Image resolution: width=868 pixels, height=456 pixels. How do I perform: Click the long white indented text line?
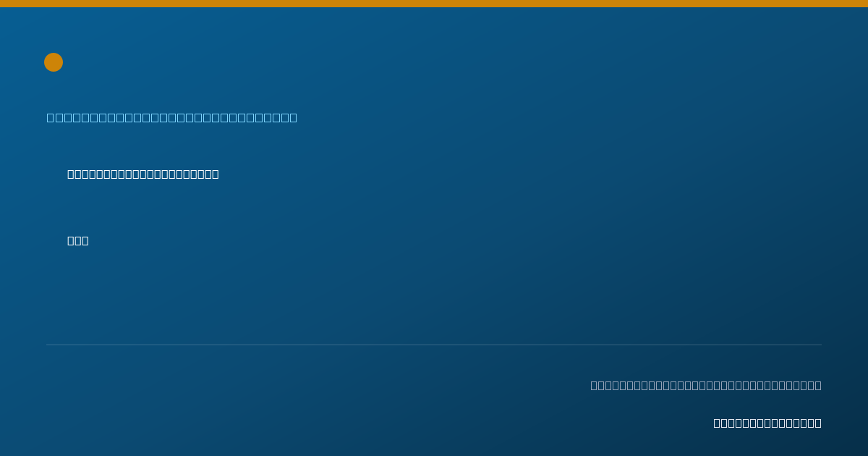[143, 174]
